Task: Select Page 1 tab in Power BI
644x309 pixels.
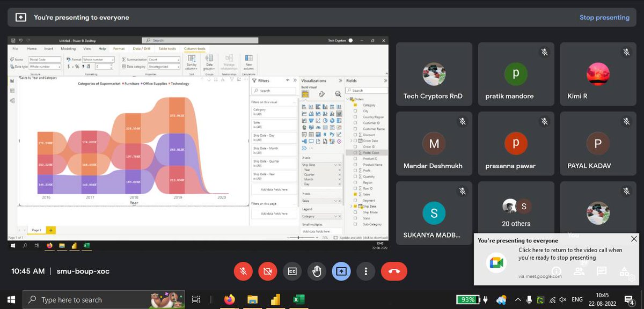Action: [x=36, y=230]
